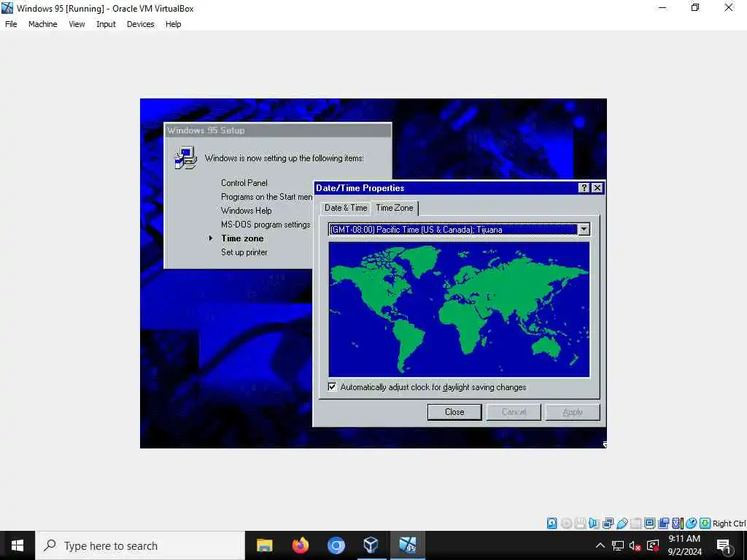Toggle the mouse integration indicator
Image resolution: width=747 pixels, height=560 pixels.
[692, 524]
